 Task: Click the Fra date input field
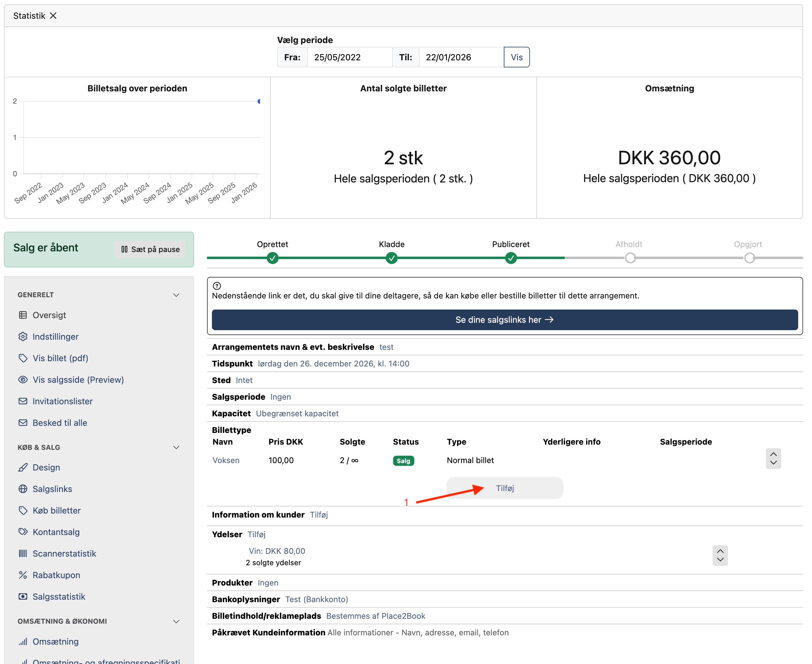point(349,57)
